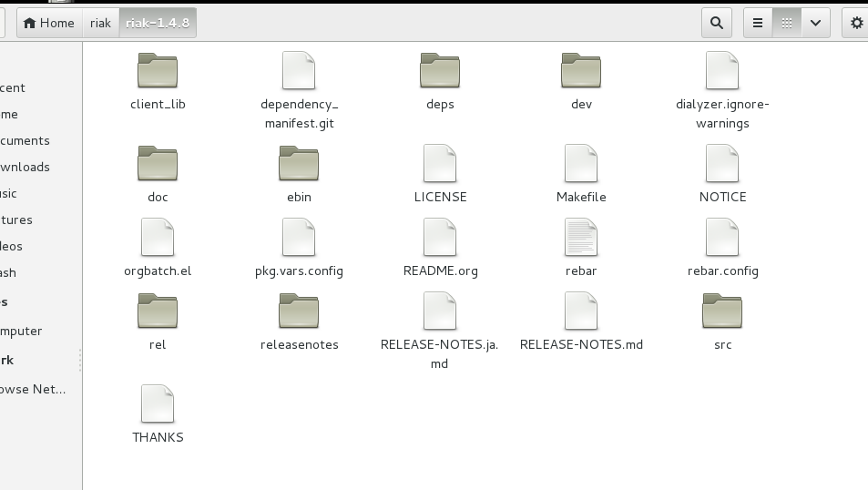Select the dependency_manifest.git file
Screen dimensions: 868x490
point(299,70)
